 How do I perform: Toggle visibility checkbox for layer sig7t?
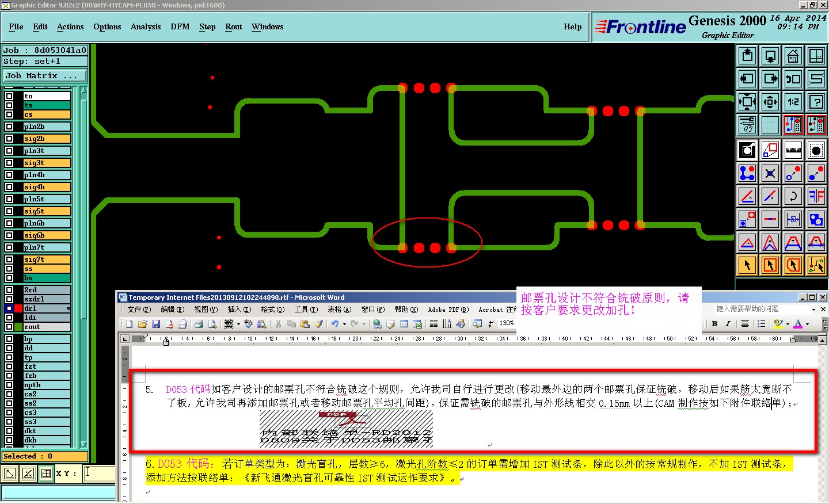(9, 259)
